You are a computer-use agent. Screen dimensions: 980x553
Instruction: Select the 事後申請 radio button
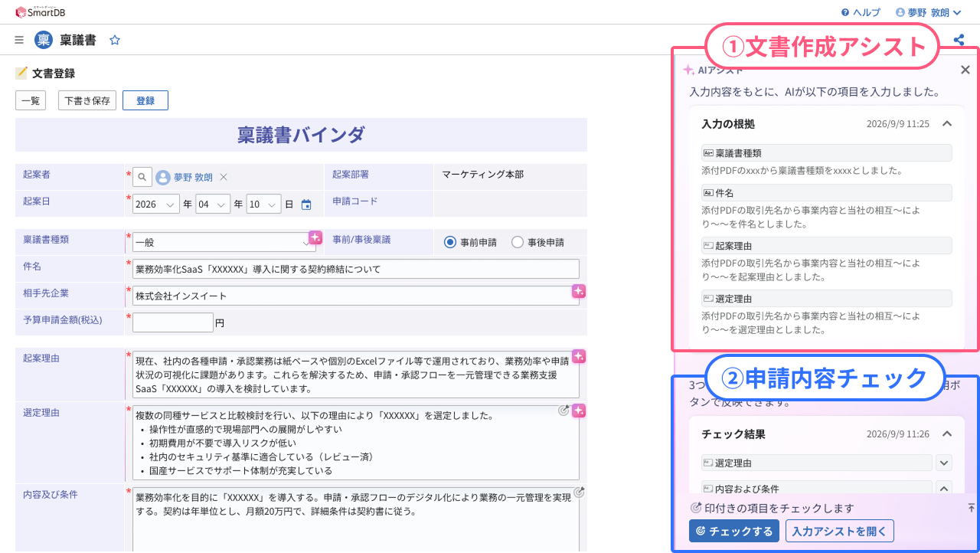click(x=518, y=242)
